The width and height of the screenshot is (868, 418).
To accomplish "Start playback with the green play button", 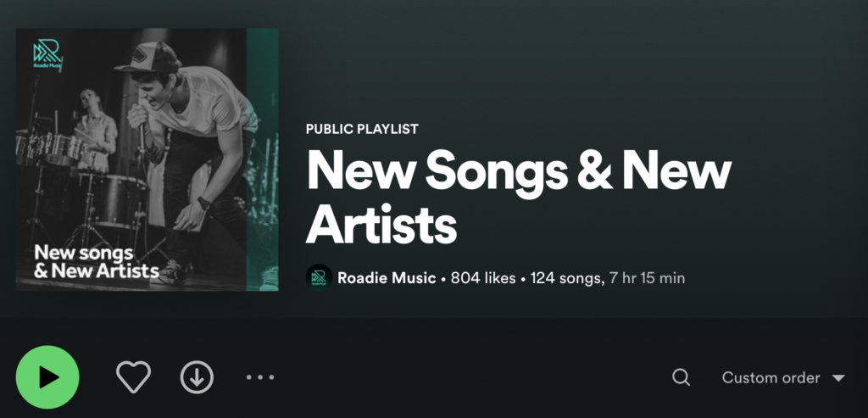I will point(47,377).
